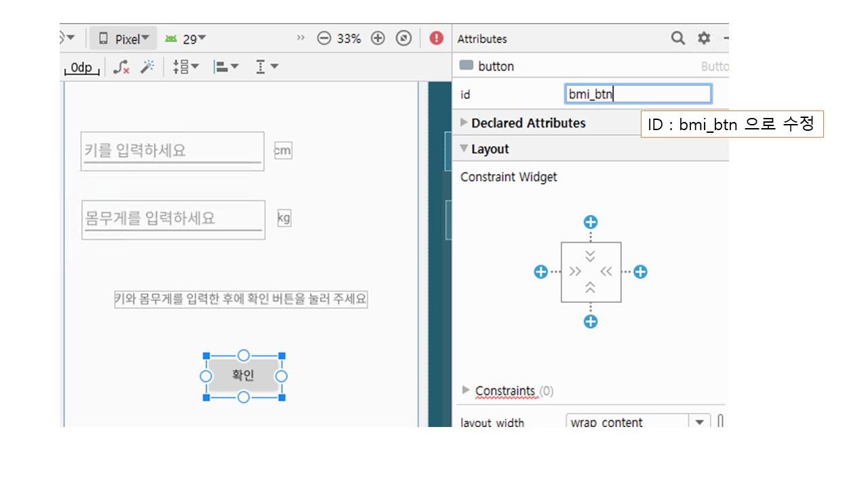Click the red error warning icon
This screenshot has height=488, width=868.
point(437,39)
